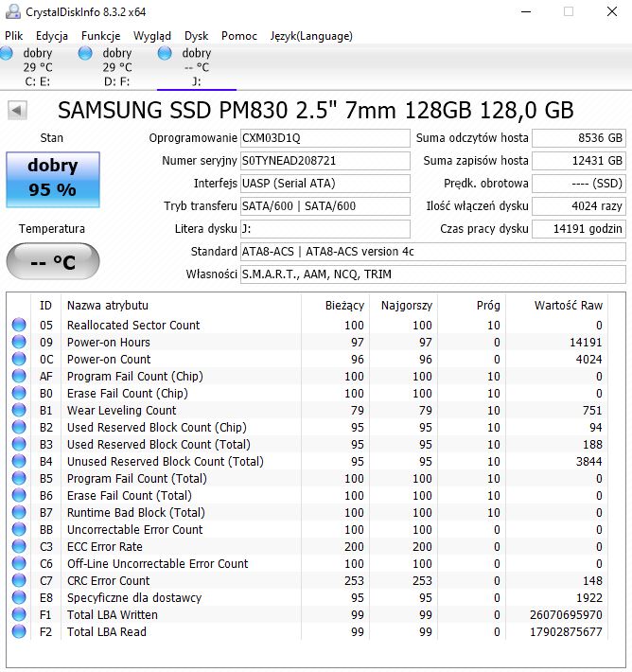632x672 pixels.
Task: Click status circle for Unused Reserved Block Count
Action: [19, 461]
